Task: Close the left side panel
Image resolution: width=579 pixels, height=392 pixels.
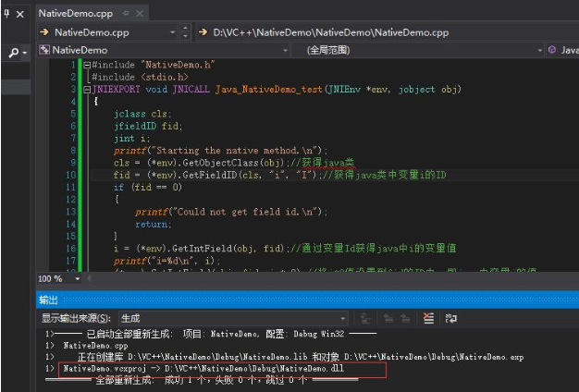Action: [20, 15]
